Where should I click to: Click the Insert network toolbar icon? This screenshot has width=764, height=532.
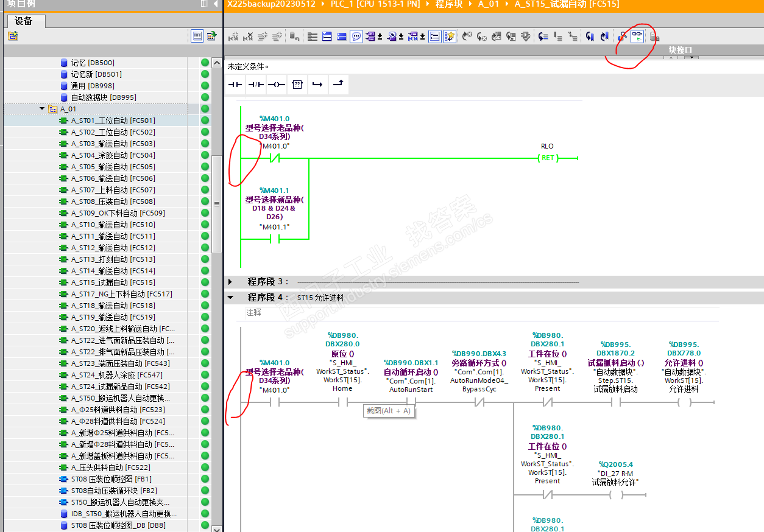tap(233, 37)
